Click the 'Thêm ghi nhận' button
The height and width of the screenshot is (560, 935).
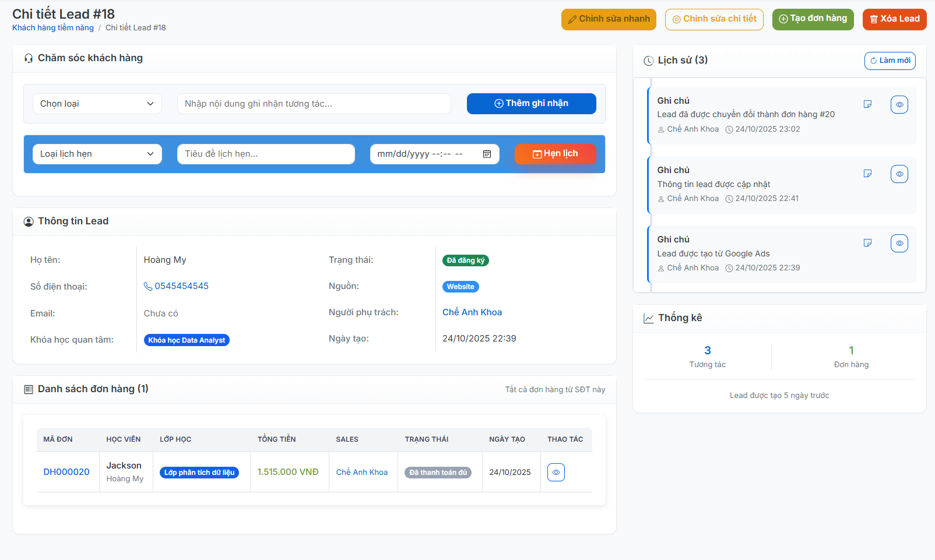point(531,104)
